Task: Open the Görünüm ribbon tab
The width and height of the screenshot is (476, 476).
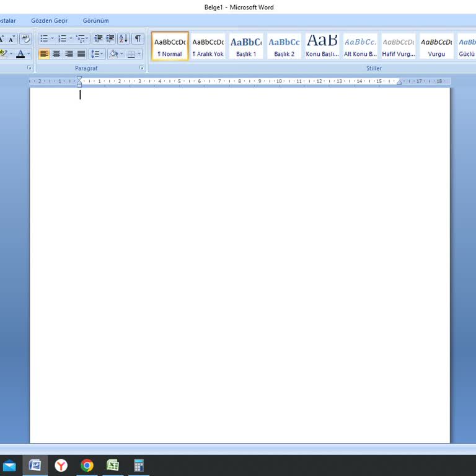Action: pos(95,20)
